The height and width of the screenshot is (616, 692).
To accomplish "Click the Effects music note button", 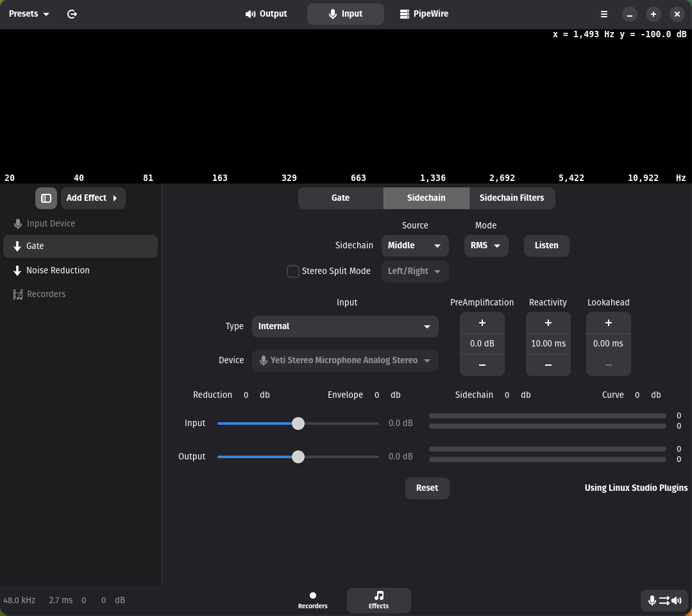I will (378, 600).
